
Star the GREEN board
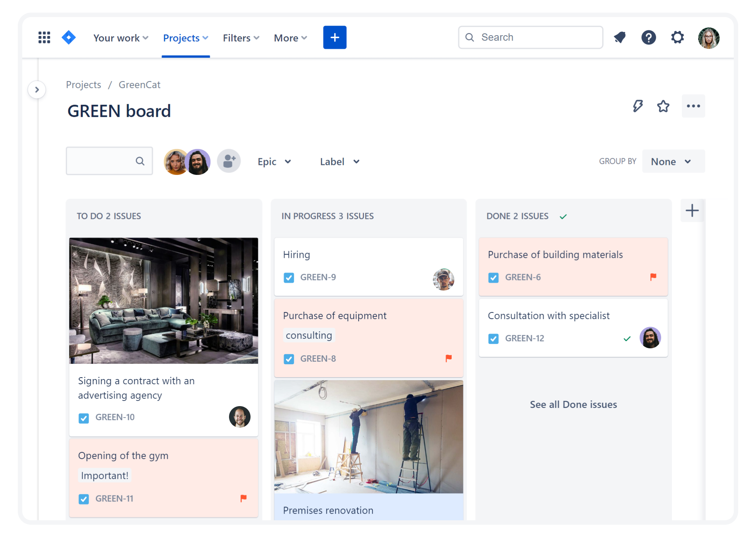(663, 106)
